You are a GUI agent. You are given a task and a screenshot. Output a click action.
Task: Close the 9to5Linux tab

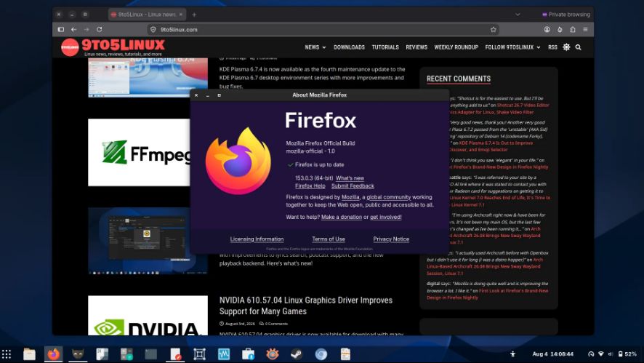click(x=181, y=15)
